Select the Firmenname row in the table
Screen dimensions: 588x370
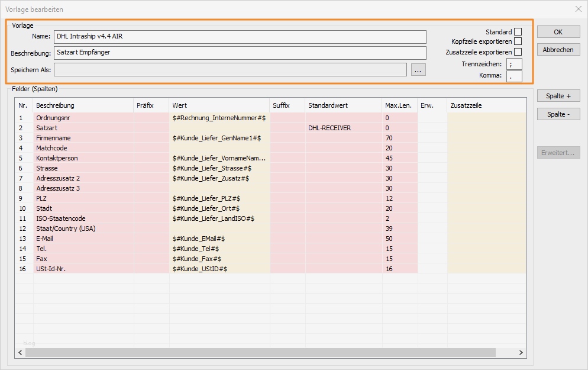point(53,138)
